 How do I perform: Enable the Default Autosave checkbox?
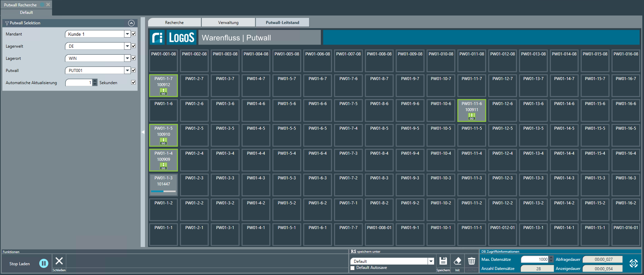click(x=353, y=268)
